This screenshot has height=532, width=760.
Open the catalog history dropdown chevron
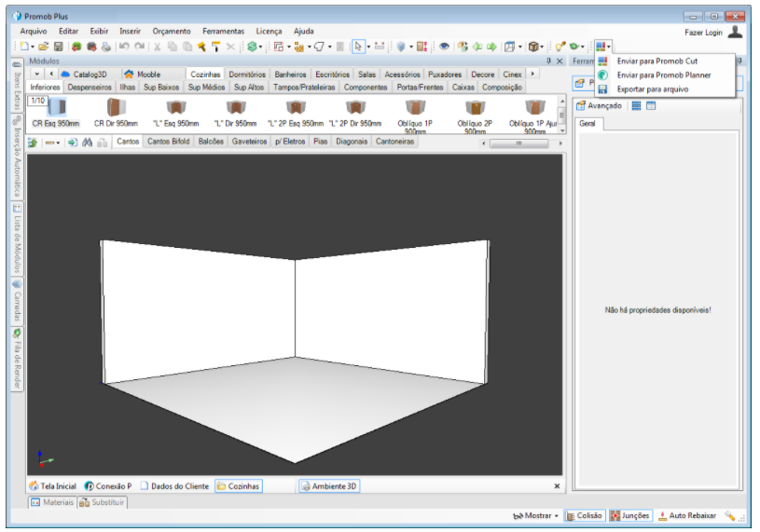(x=37, y=74)
